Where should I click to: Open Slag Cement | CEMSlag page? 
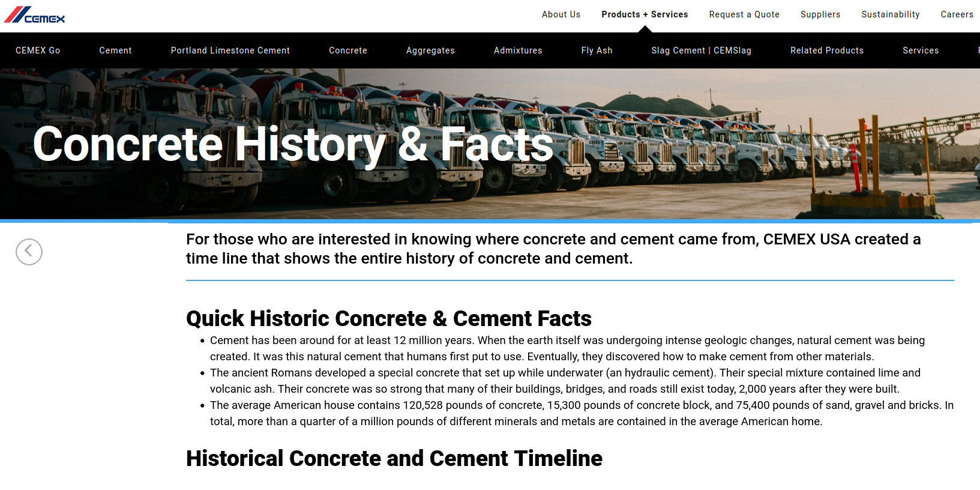(701, 50)
